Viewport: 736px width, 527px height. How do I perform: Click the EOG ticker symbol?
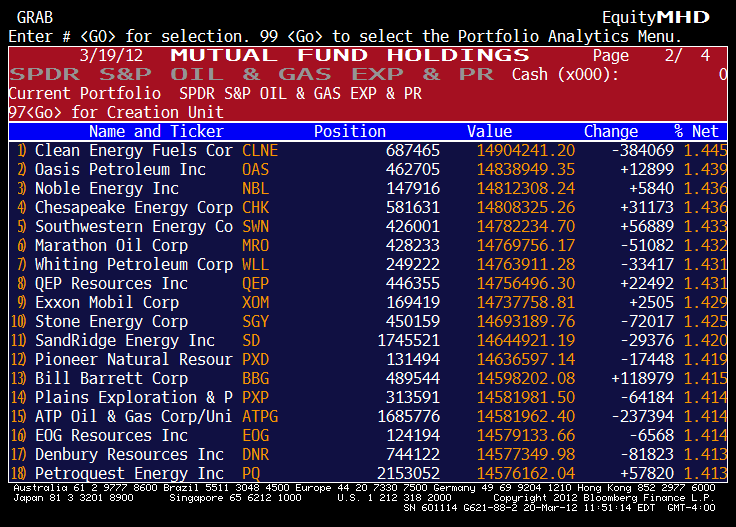point(255,435)
